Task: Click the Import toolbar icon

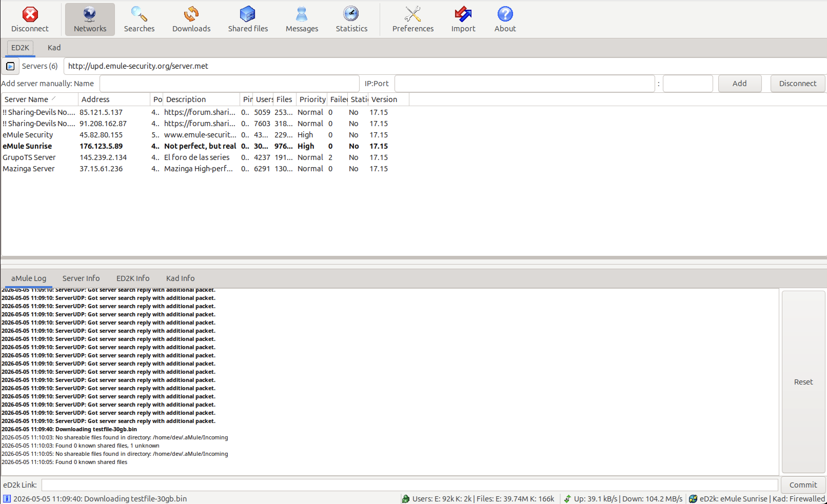Action: pyautogui.click(x=463, y=19)
